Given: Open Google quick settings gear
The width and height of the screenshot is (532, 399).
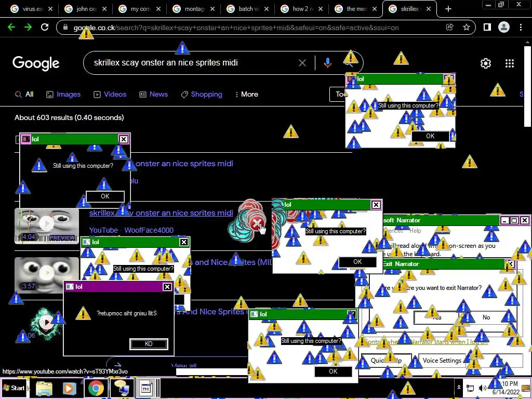Looking at the screenshot, I should 486,63.
